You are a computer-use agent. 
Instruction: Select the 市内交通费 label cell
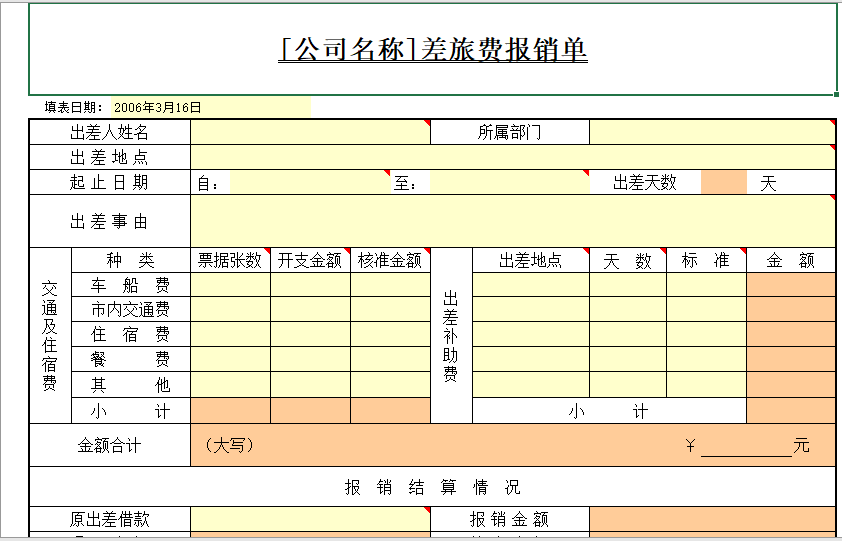130,310
